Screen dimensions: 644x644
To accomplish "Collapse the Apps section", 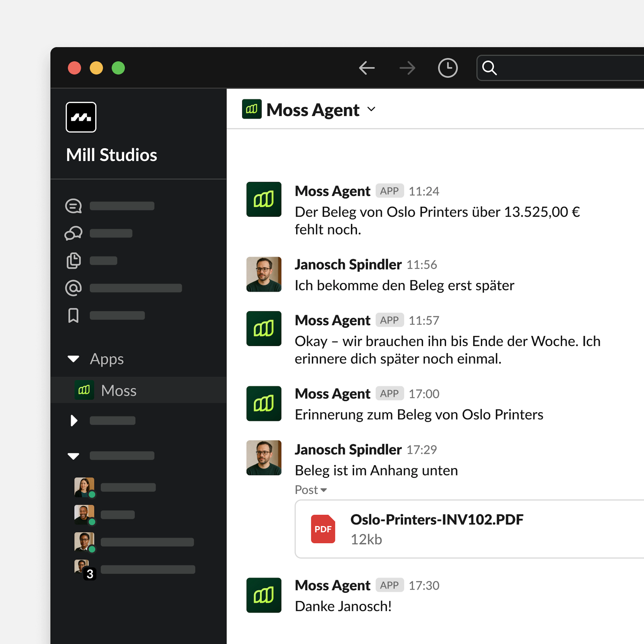I will point(73,359).
